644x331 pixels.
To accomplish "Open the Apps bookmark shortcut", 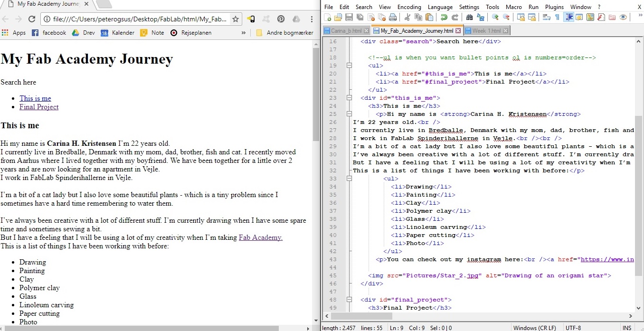I will [x=14, y=33].
